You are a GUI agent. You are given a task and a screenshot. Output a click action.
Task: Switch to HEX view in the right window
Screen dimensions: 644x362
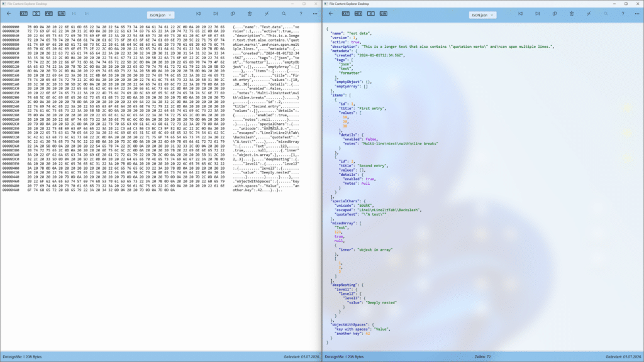358,14
